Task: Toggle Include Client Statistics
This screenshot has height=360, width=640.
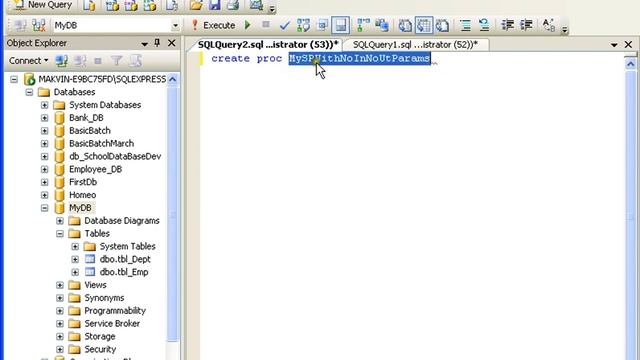Action: (x=382, y=25)
